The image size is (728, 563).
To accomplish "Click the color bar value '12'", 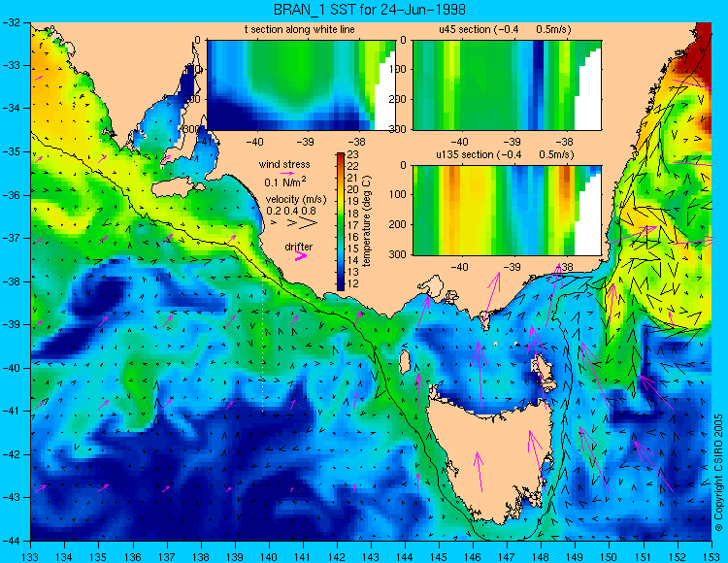I will (x=353, y=284).
